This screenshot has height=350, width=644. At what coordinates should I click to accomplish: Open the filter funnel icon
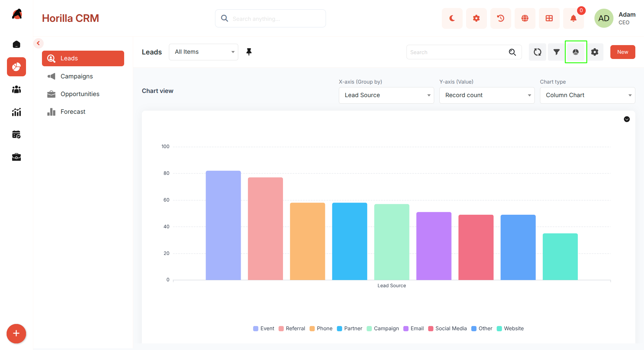tap(557, 52)
